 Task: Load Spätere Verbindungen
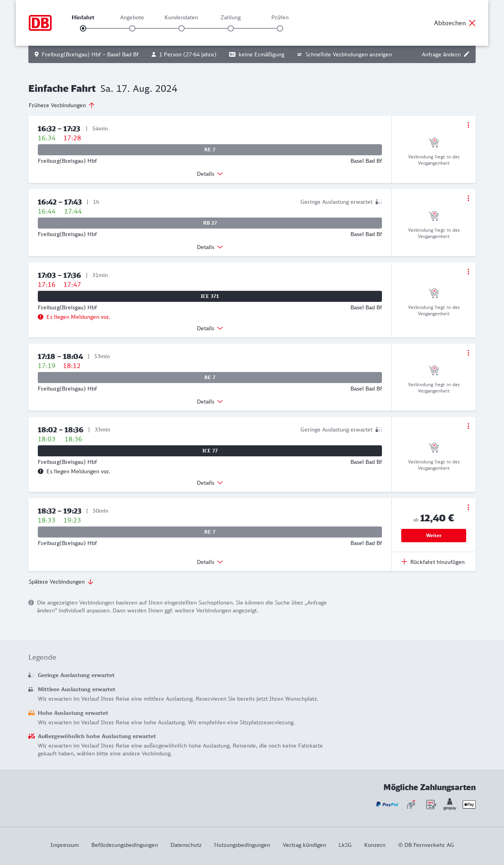61,582
